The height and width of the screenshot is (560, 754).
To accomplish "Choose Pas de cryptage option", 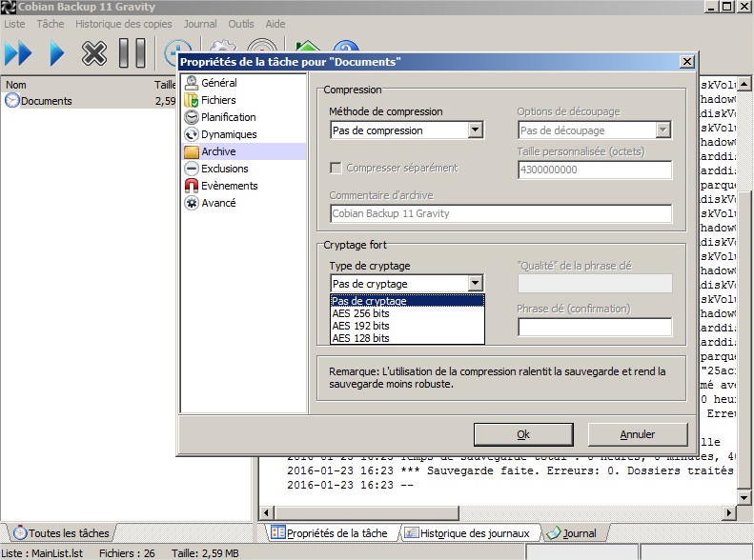I will pos(407,301).
